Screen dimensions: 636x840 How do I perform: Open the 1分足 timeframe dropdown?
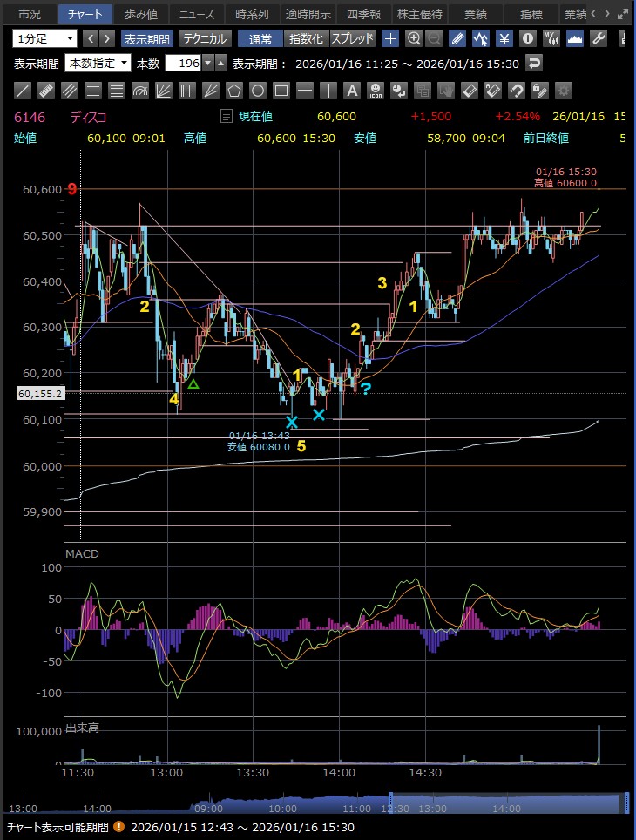44,38
